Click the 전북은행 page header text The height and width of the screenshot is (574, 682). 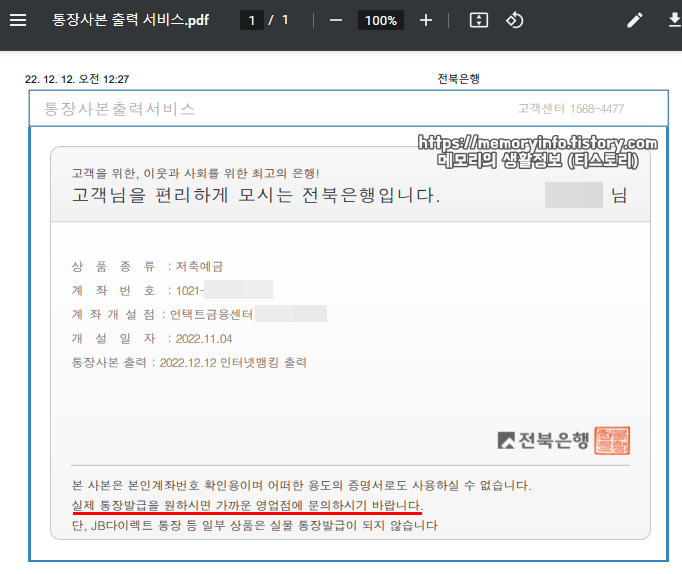458,79
